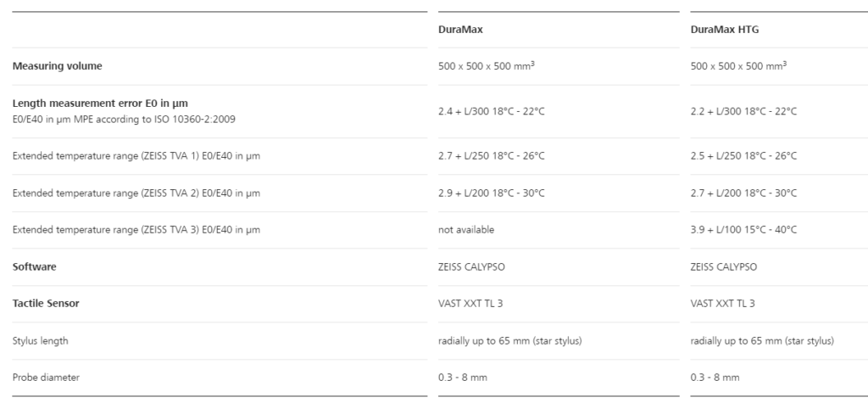Select the Tactile Sensor row label
The width and height of the screenshot is (868, 403).
coord(47,304)
